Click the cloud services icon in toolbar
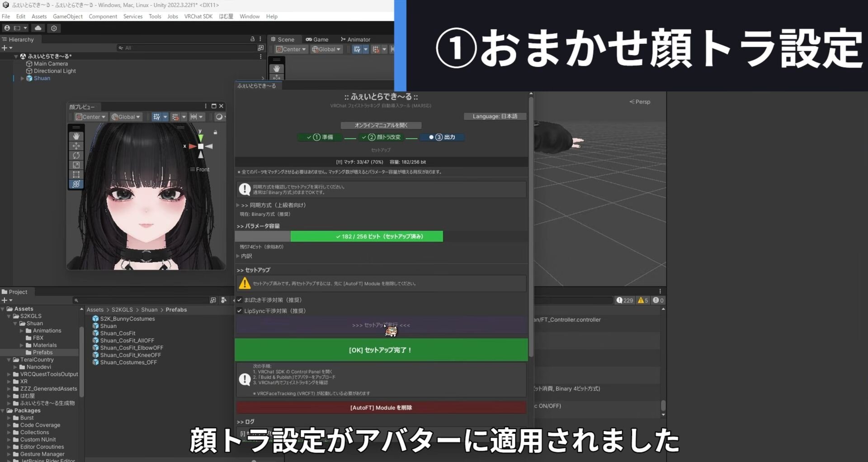 [x=38, y=28]
